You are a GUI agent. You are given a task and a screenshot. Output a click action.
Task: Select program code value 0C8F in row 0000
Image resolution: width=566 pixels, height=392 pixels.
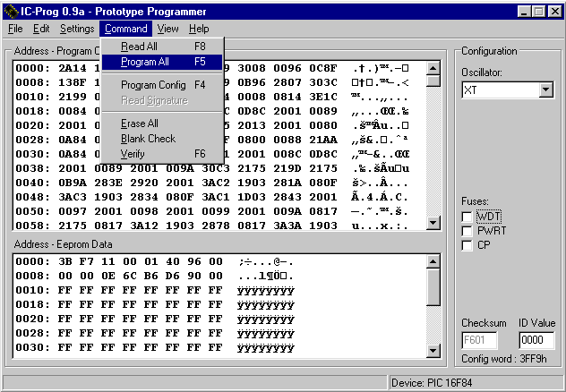pos(323,68)
